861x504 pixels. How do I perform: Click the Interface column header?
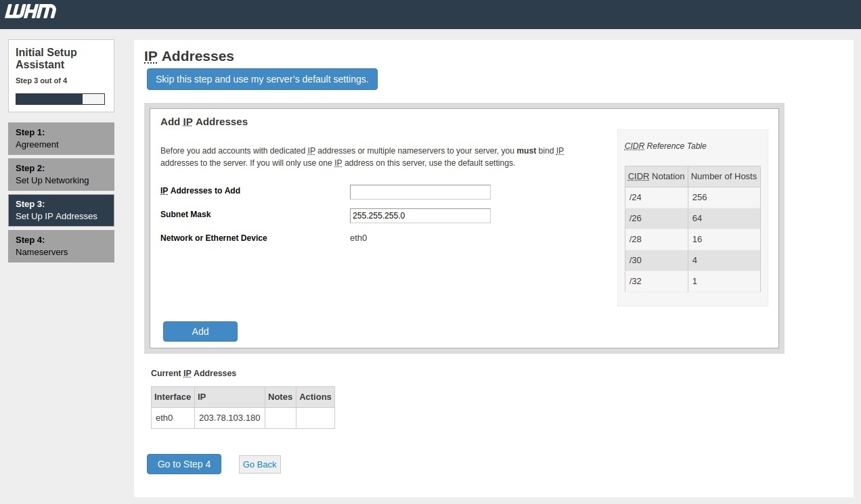(173, 397)
